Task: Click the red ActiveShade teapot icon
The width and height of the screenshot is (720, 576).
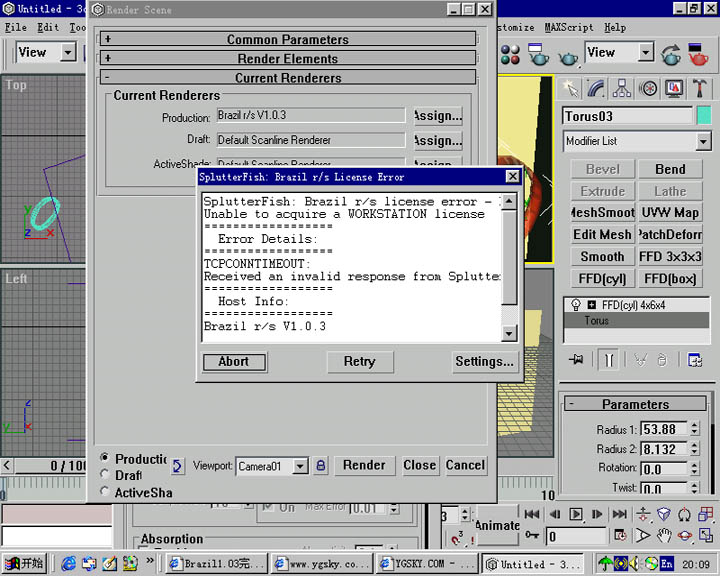Action: tap(698, 54)
